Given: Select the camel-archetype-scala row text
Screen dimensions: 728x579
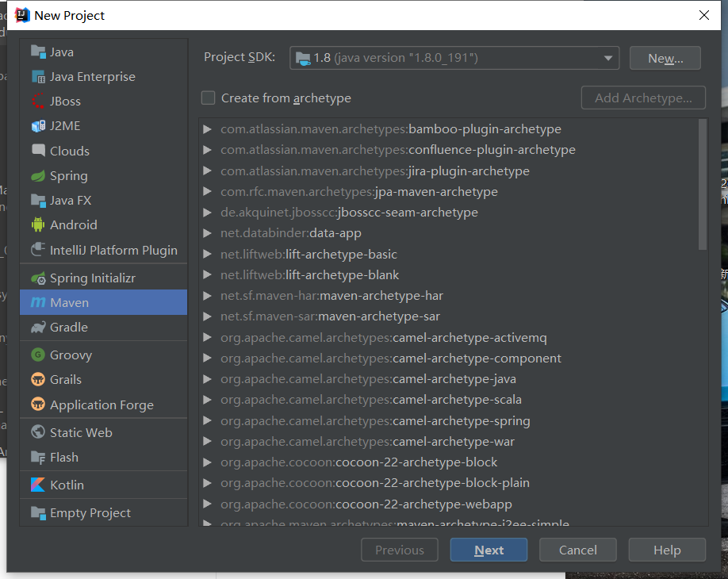Looking at the screenshot, I should [371, 400].
